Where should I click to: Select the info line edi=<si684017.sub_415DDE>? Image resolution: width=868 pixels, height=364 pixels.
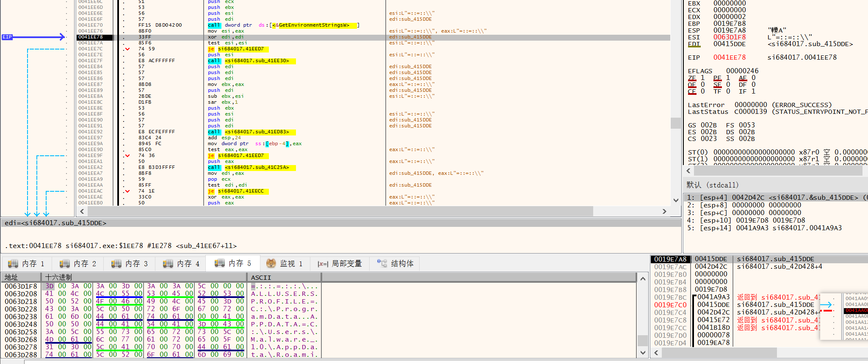[56, 223]
